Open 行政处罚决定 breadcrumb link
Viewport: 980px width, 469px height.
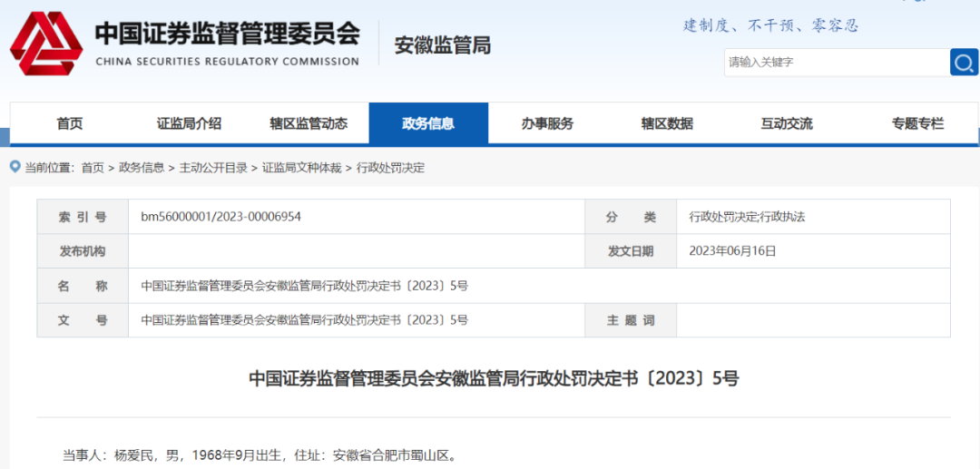(x=390, y=167)
